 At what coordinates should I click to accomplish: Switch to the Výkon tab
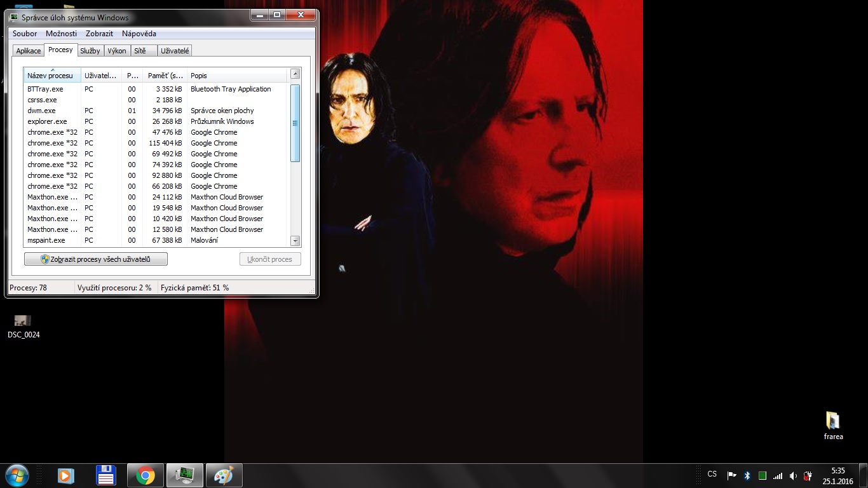(117, 51)
